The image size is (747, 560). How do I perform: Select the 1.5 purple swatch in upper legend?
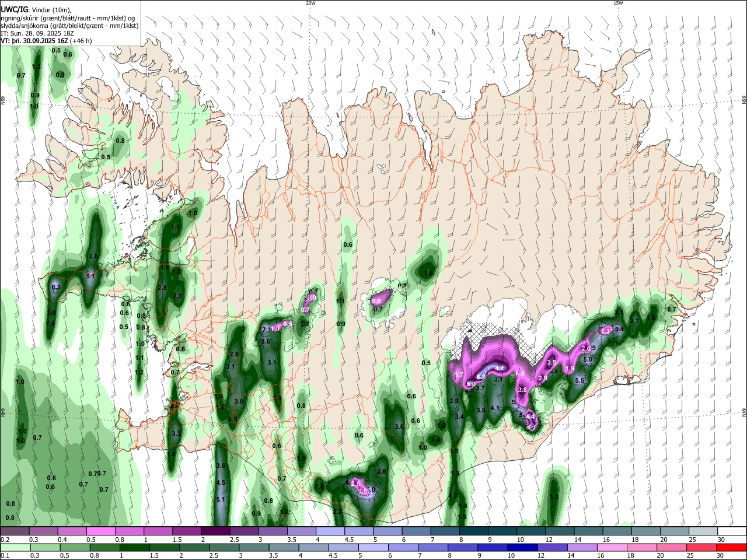(186, 531)
